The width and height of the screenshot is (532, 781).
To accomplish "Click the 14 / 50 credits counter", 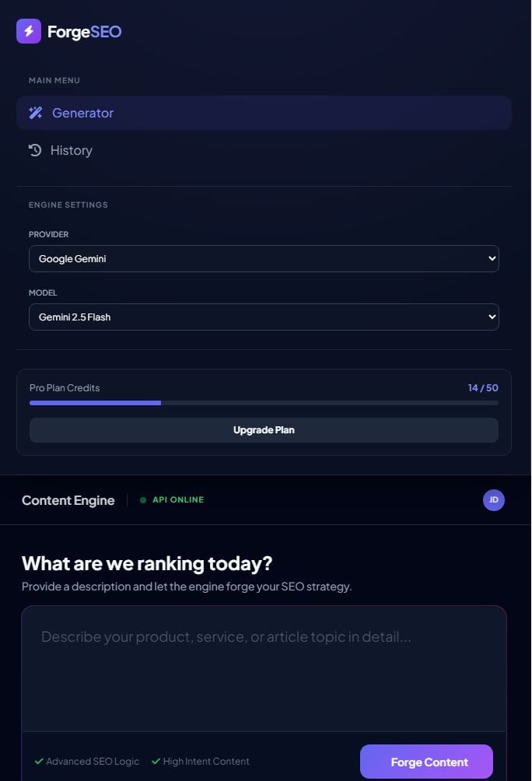I will pos(483,387).
